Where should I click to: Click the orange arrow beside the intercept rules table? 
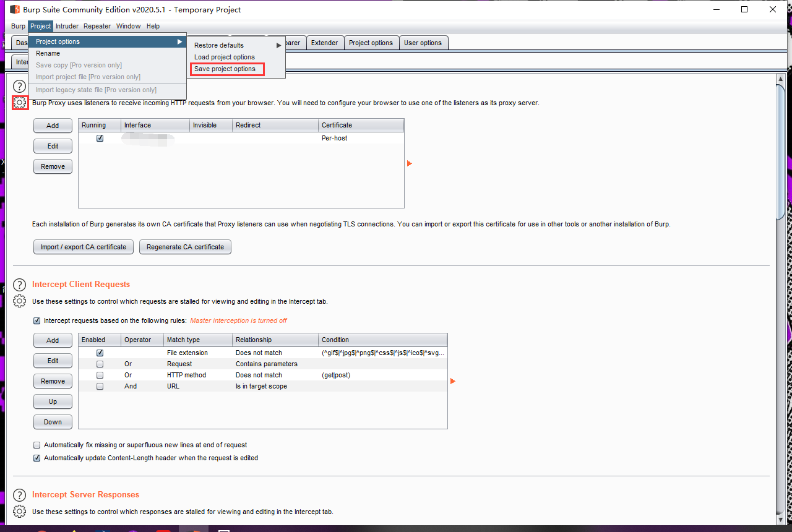[x=452, y=381]
